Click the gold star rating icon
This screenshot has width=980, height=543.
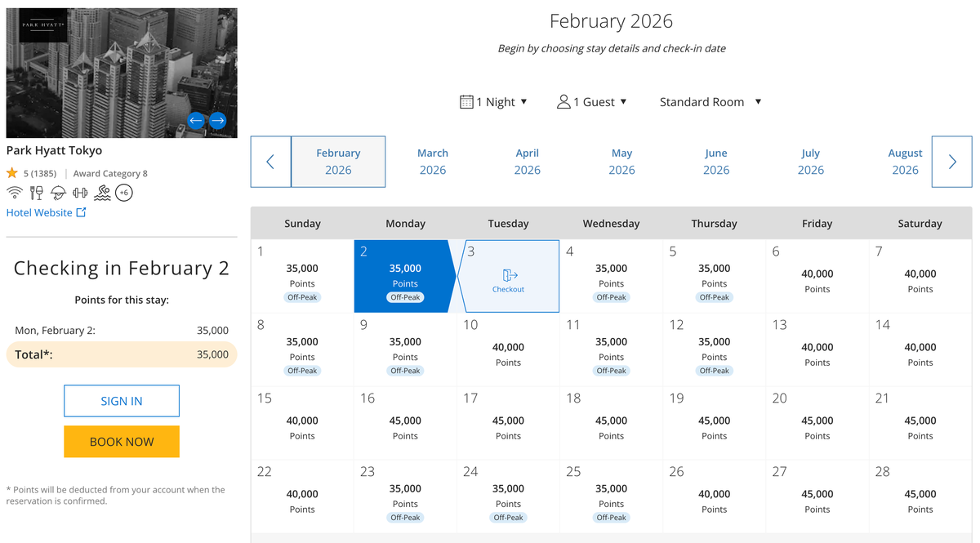tap(12, 173)
